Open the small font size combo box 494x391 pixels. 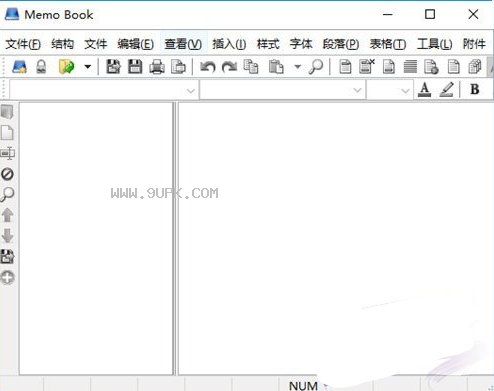390,90
